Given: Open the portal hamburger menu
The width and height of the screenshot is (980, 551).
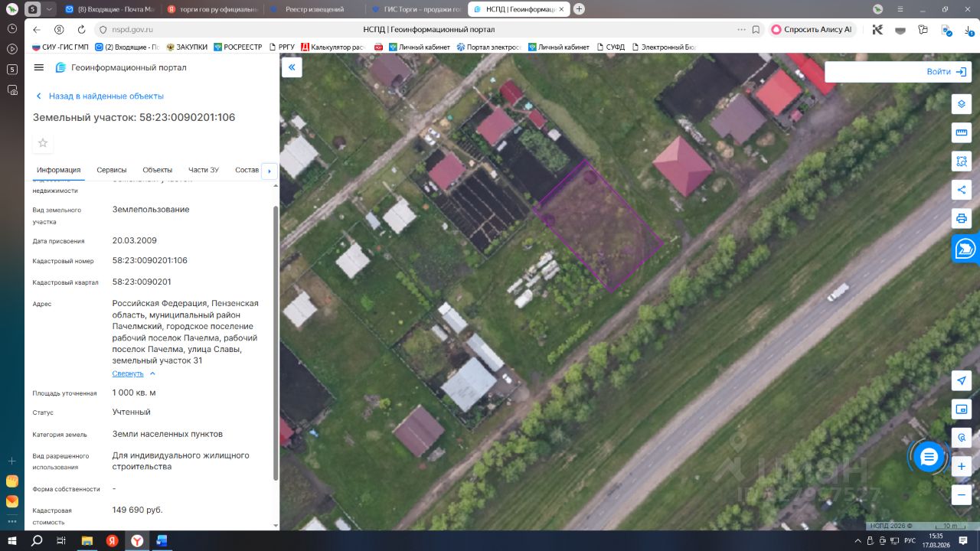Looking at the screenshot, I should pyautogui.click(x=39, y=67).
